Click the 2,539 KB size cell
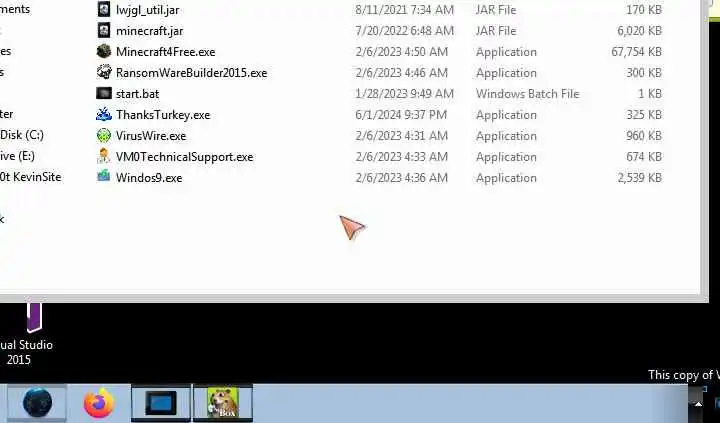The image size is (720, 423). [640, 178]
